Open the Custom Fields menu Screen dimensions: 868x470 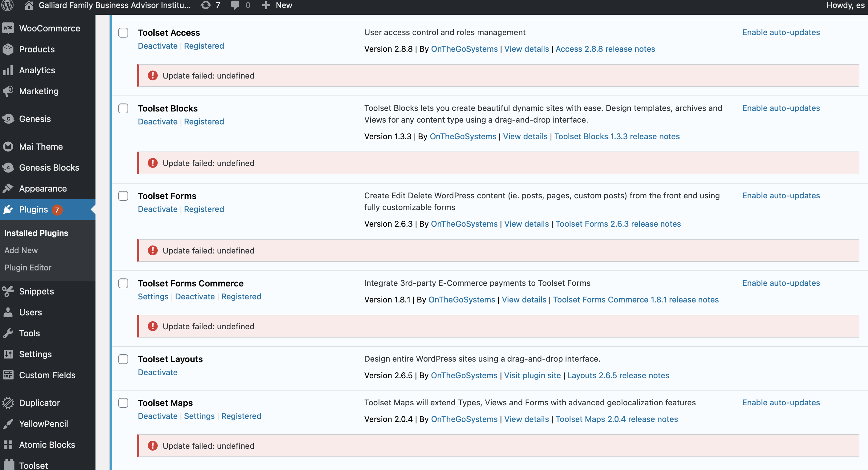(47, 375)
